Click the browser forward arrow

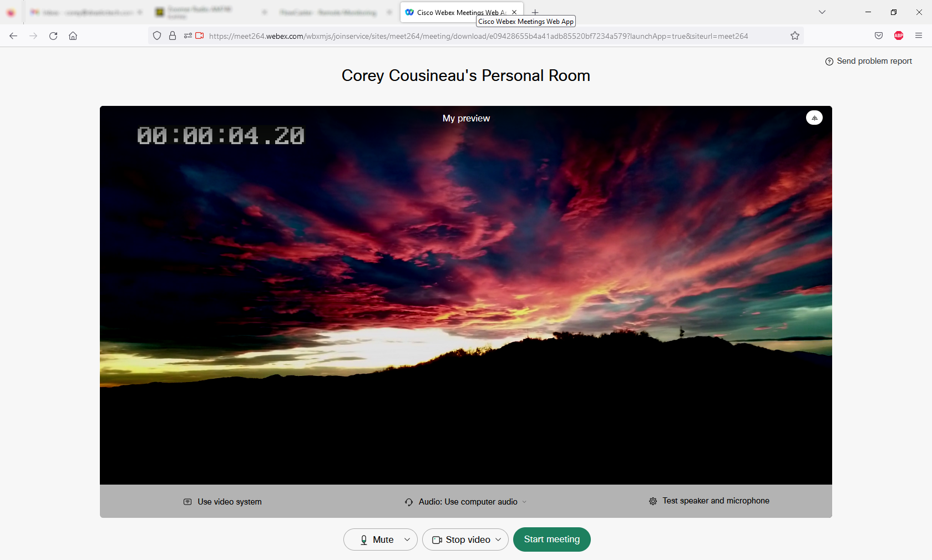click(33, 36)
